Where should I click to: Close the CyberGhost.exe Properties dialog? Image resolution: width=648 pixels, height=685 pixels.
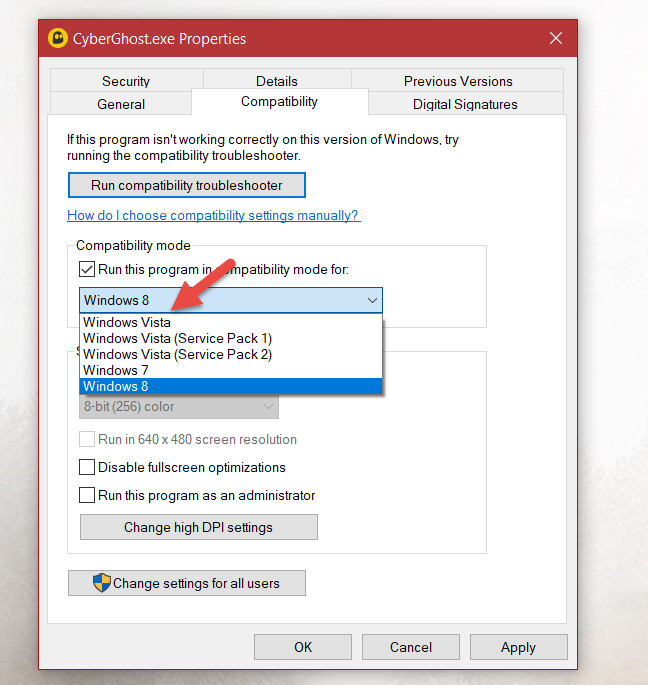coord(556,38)
